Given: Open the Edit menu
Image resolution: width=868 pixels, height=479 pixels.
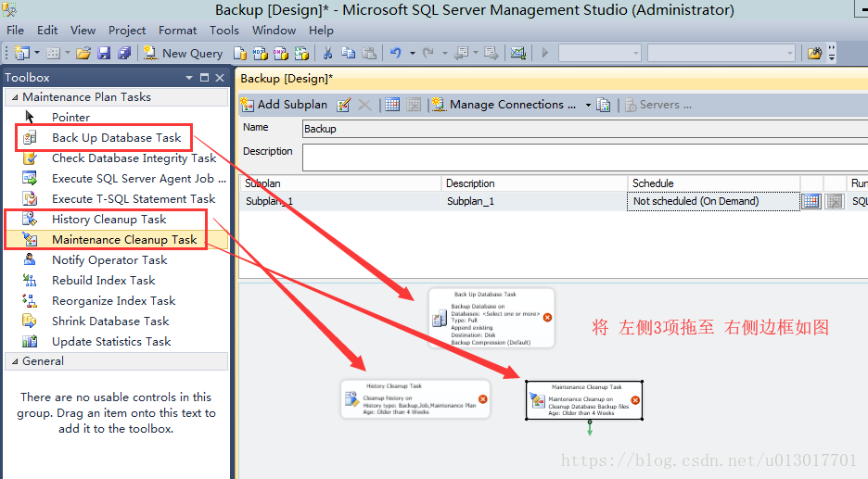Looking at the screenshot, I should pos(47,31).
